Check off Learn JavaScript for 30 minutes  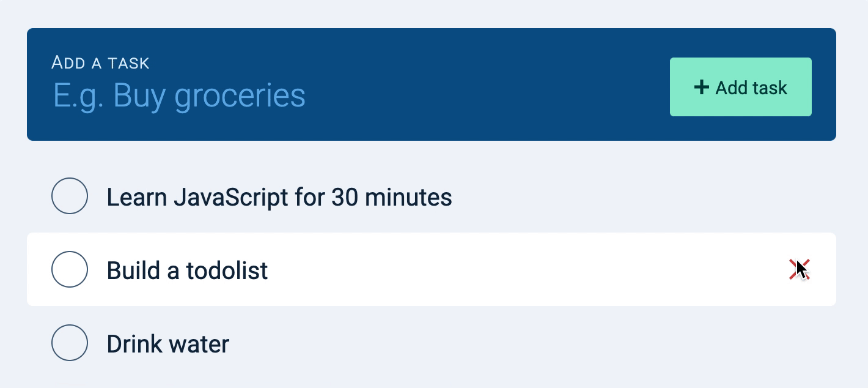[70, 196]
